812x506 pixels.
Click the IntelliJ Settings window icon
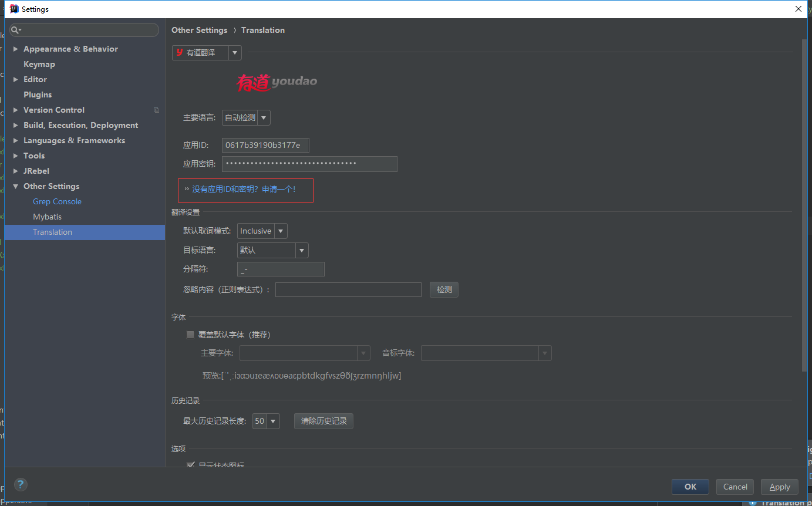click(x=14, y=9)
